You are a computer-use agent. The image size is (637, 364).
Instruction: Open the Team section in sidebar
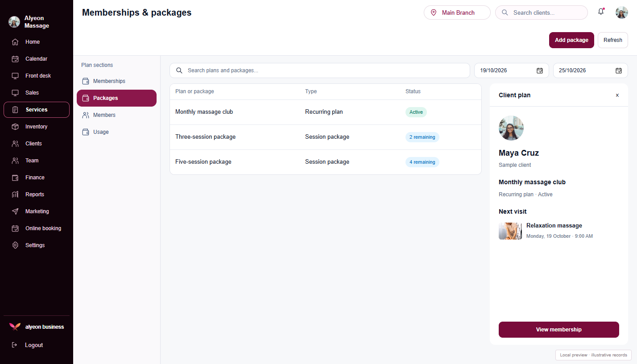(x=37, y=161)
